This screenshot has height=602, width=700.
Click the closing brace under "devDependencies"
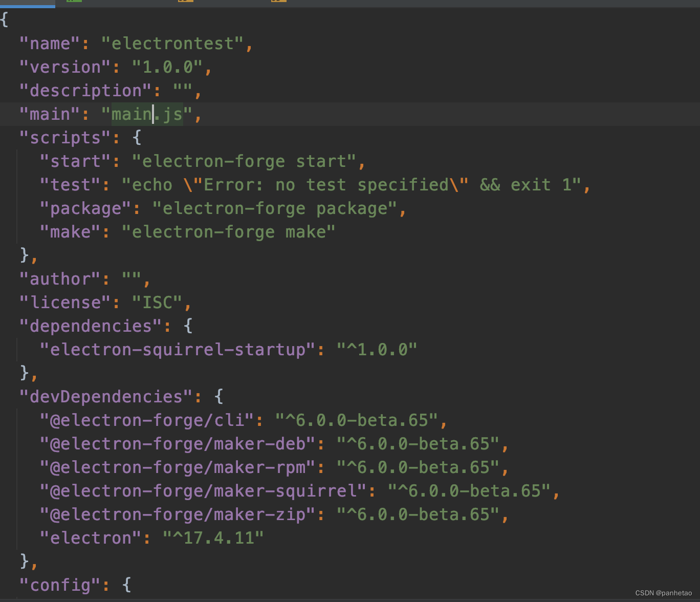click(23, 561)
